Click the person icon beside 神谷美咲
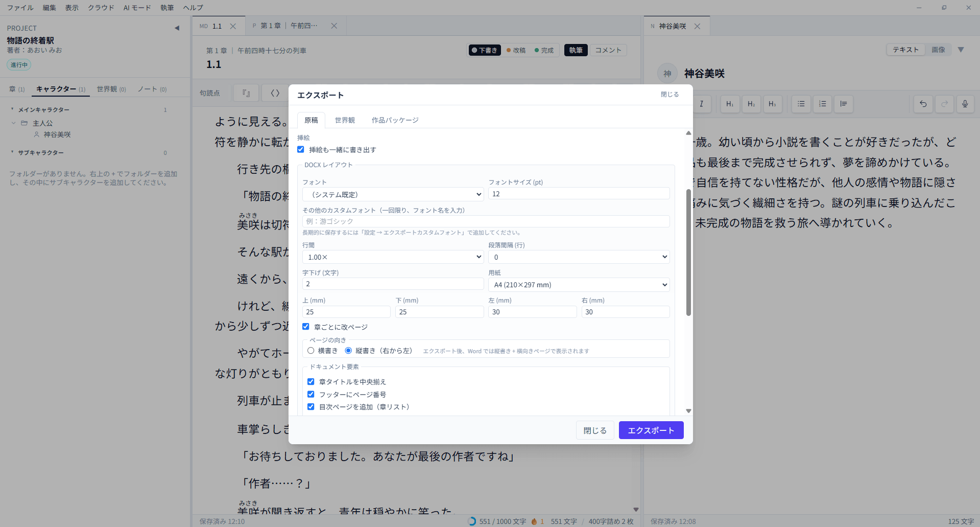 [x=36, y=134]
